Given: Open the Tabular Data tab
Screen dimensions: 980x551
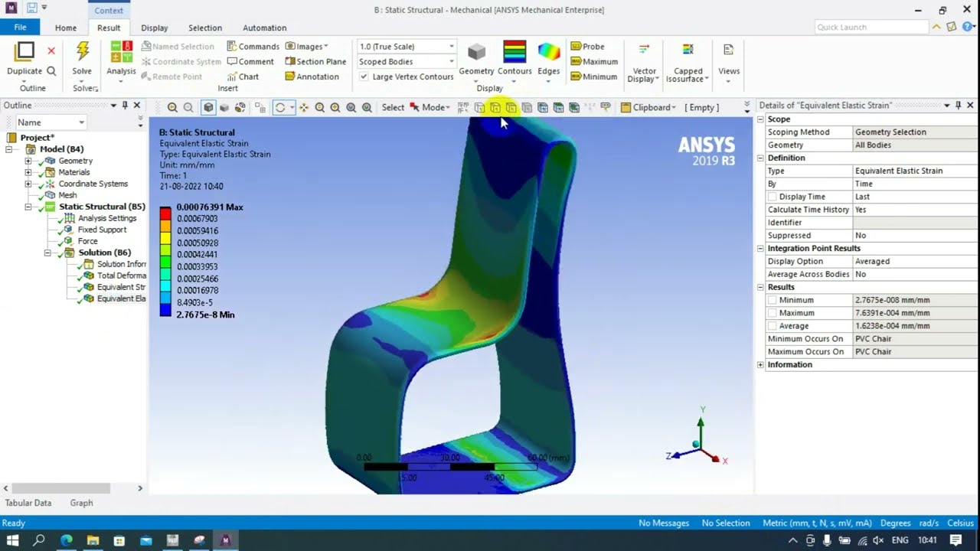Looking at the screenshot, I should pyautogui.click(x=28, y=503).
